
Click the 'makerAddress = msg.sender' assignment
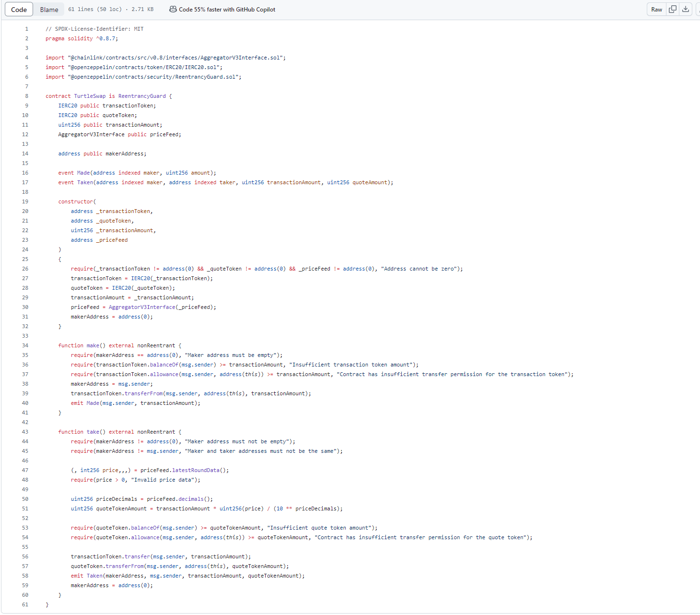click(x=112, y=384)
